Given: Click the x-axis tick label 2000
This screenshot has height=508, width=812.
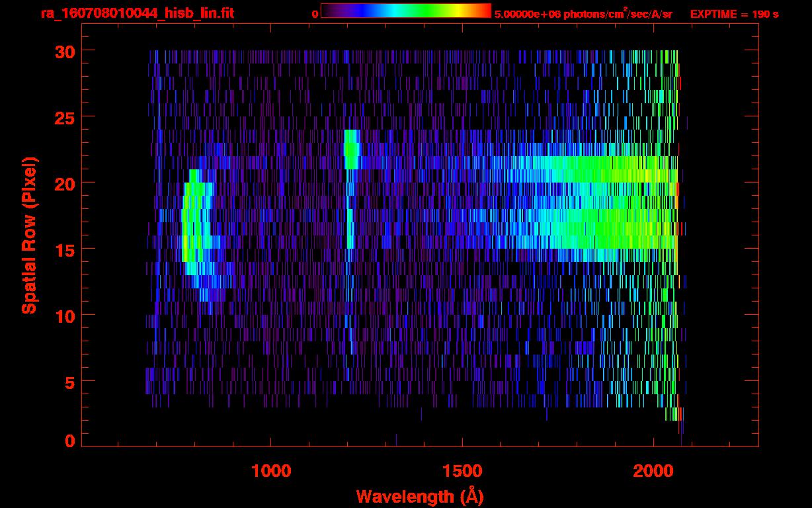Looking at the screenshot, I should click(653, 471).
